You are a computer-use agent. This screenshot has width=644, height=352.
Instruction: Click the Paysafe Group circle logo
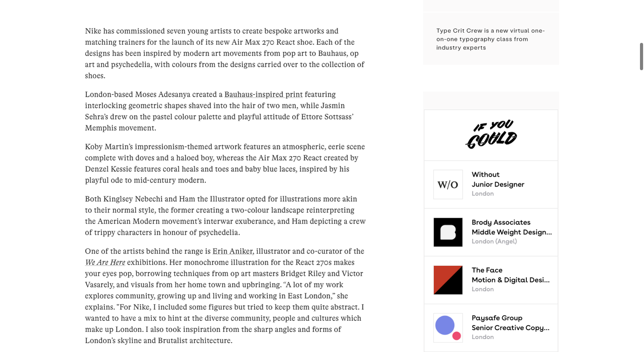point(448,328)
